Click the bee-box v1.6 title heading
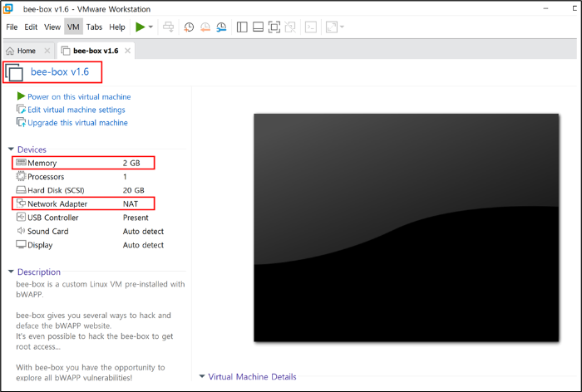The width and height of the screenshot is (582, 392). [x=60, y=71]
